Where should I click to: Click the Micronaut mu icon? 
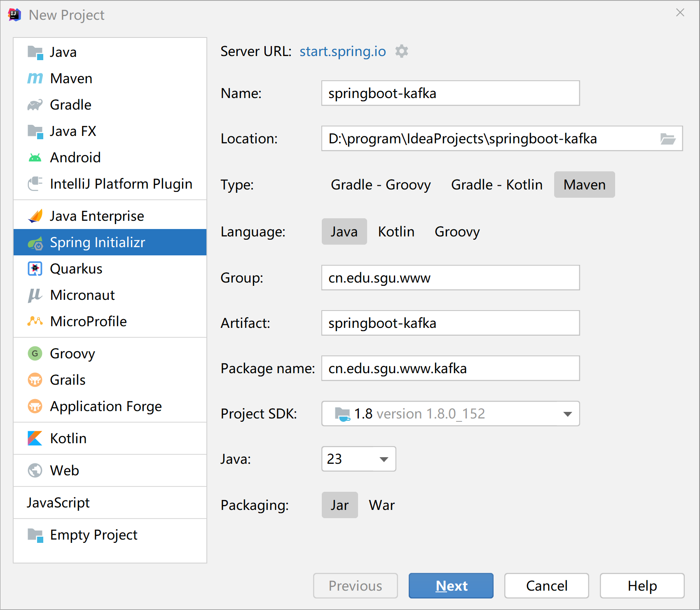click(x=35, y=295)
